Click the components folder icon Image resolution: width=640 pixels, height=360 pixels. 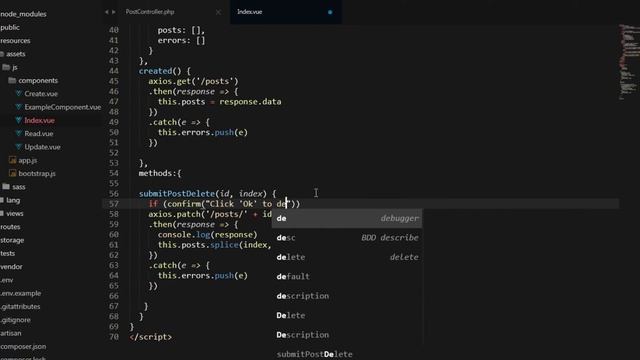(x=12, y=80)
